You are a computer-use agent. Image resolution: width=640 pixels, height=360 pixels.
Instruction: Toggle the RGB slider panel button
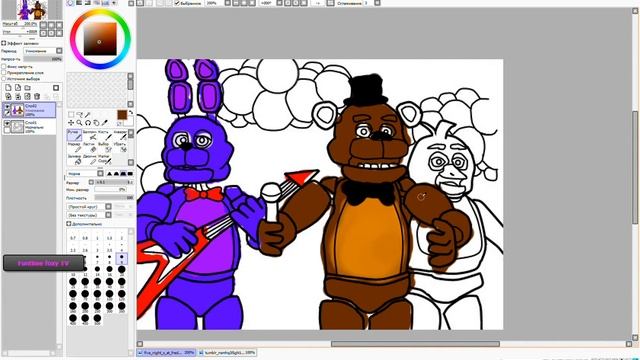79,2
